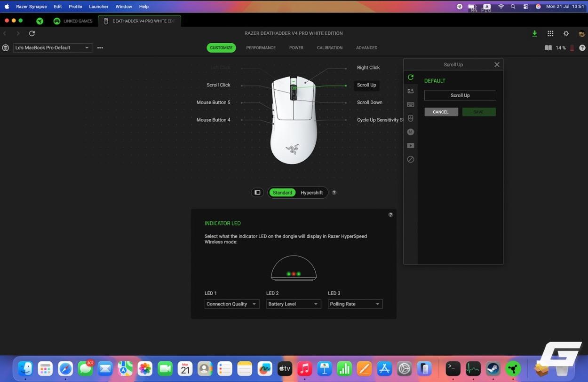Select the Cycle Up Sensitivity assignment
The width and height of the screenshot is (588, 382).
(380, 120)
